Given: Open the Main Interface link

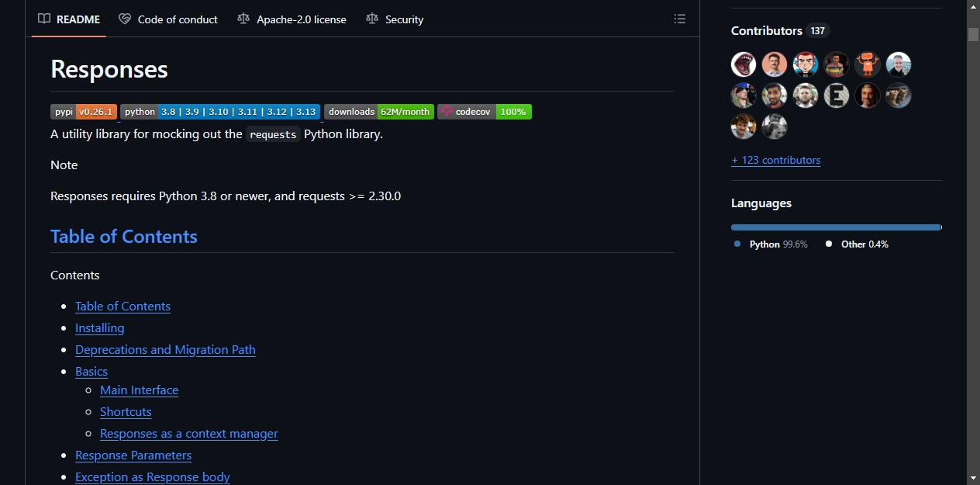Looking at the screenshot, I should [139, 390].
